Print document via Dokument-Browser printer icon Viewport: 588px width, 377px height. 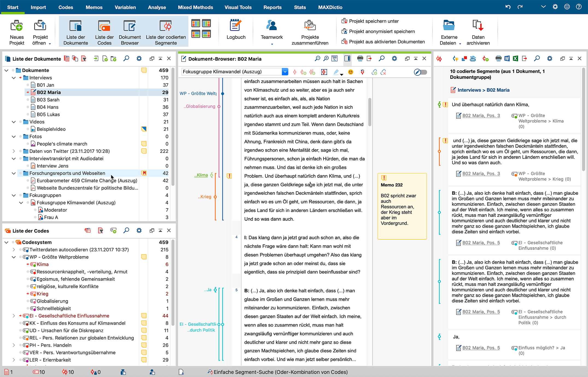(x=360, y=59)
